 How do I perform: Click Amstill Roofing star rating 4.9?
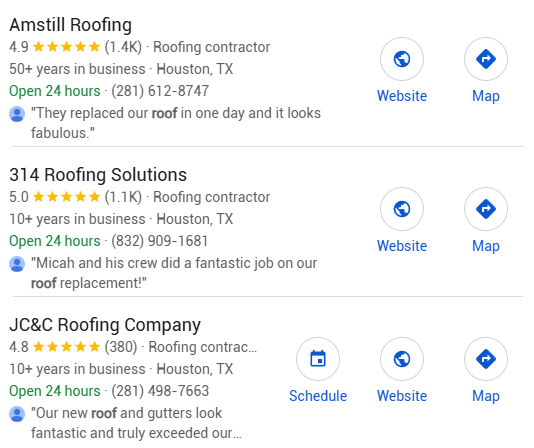pyautogui.click(x=54, y=47)
